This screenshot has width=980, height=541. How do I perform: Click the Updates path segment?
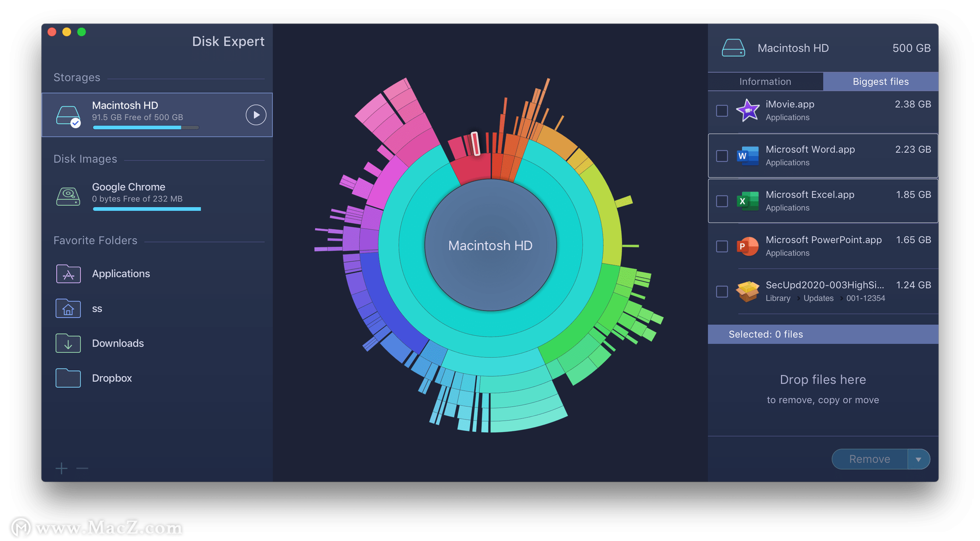coord(818,299)
